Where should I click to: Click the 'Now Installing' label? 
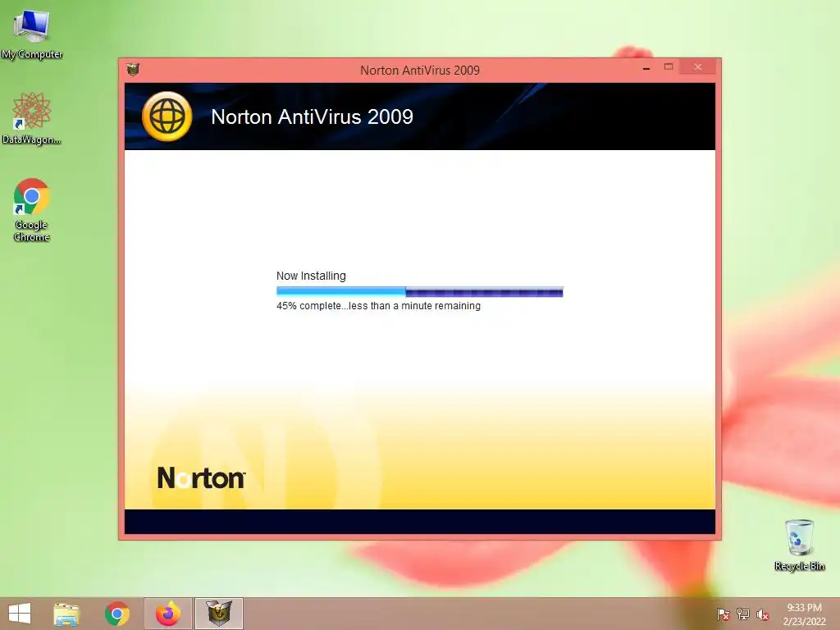(311, 276)
